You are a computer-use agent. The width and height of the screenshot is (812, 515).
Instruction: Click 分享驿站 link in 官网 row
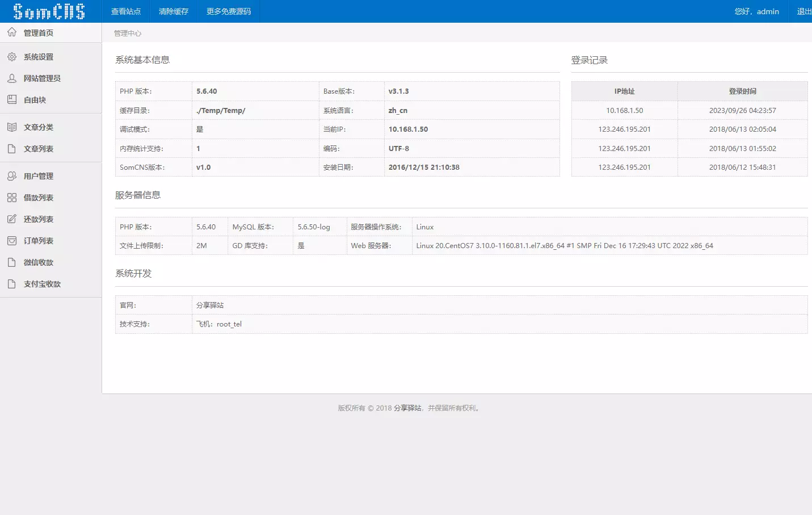click(210, 305)
